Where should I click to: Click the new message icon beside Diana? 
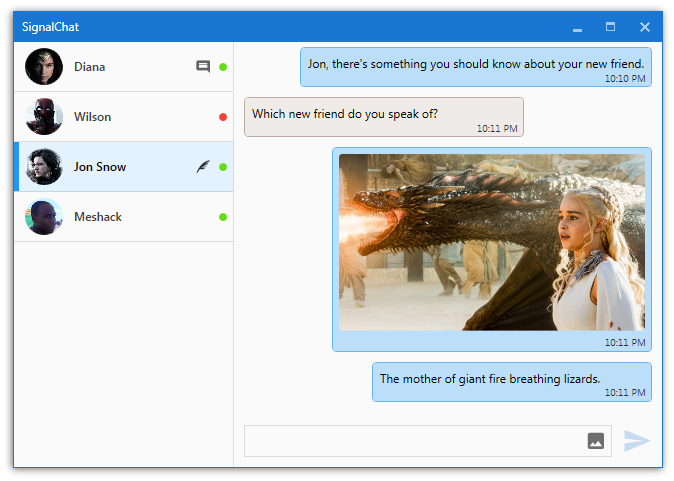(x=203, y=67)
